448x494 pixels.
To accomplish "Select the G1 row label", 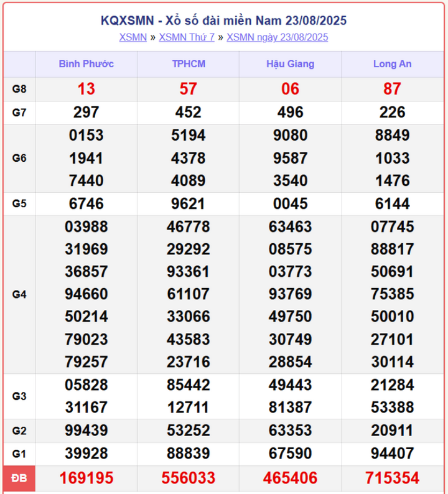I will tap(19, 454).
